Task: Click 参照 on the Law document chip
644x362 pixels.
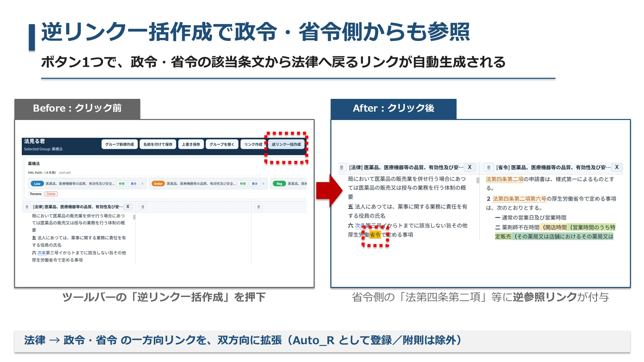Action: click(x=121, y=184)
